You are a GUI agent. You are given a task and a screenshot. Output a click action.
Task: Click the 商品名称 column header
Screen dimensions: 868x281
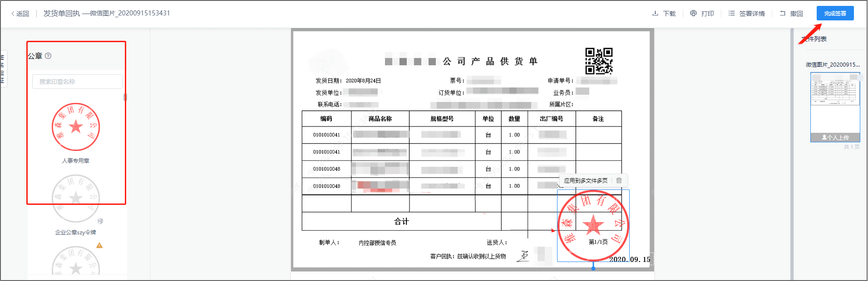[380, 119]
